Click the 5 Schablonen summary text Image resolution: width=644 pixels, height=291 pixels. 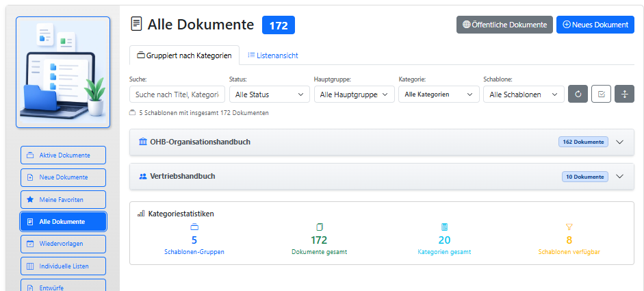point(204,112)
